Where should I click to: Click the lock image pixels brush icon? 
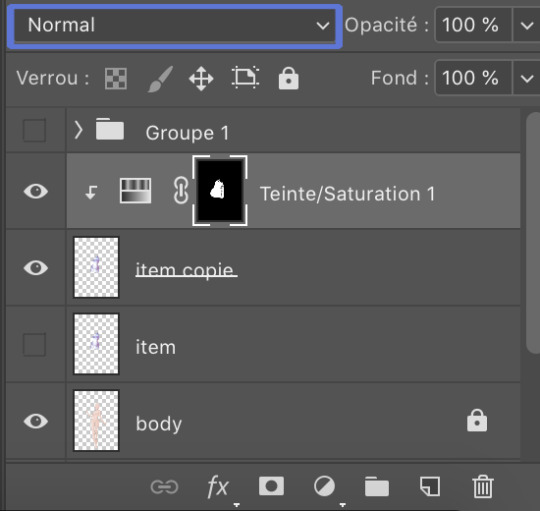click(160, 79)
